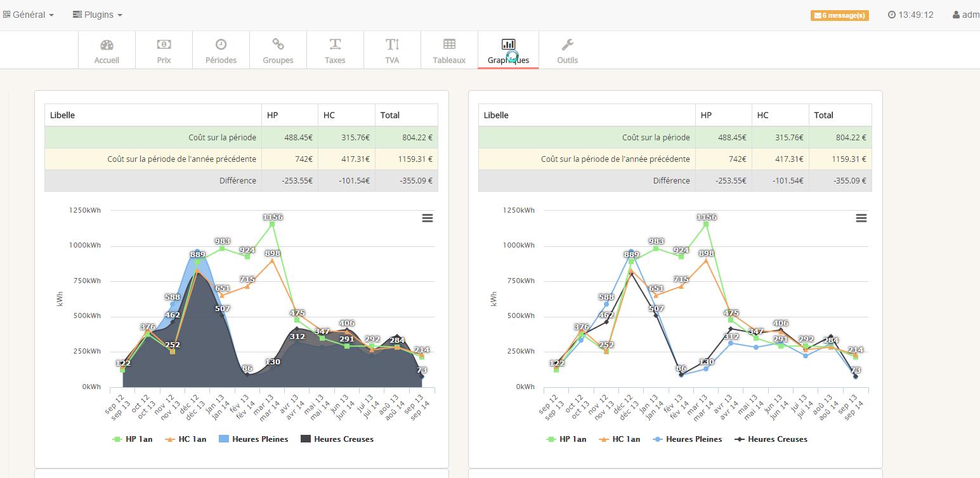Toggle HP 1an series in right chart legend
The height and width of the screenshot is (478, 980).
click(x=566, y=439)
